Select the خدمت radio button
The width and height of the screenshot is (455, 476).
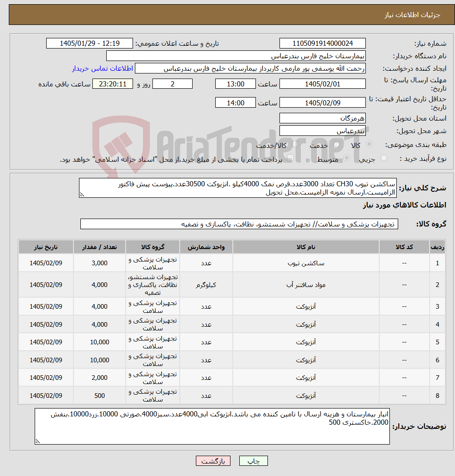tap(336, 144)
